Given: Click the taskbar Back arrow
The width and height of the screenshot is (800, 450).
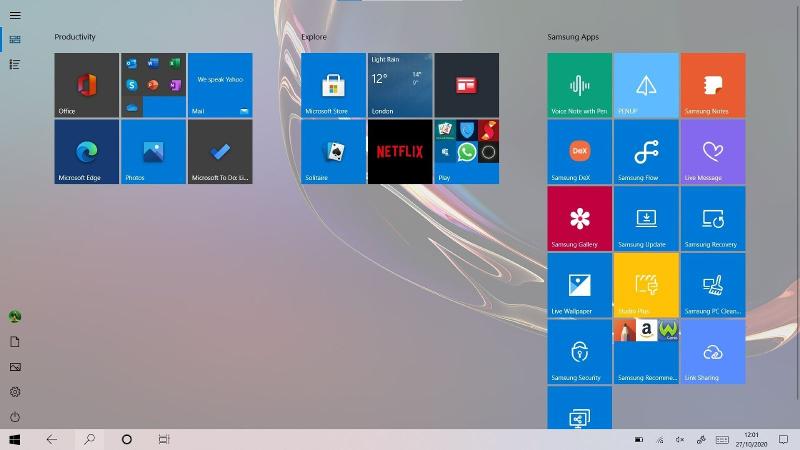Looking at the screenshot, I should [x=52, y=439].
